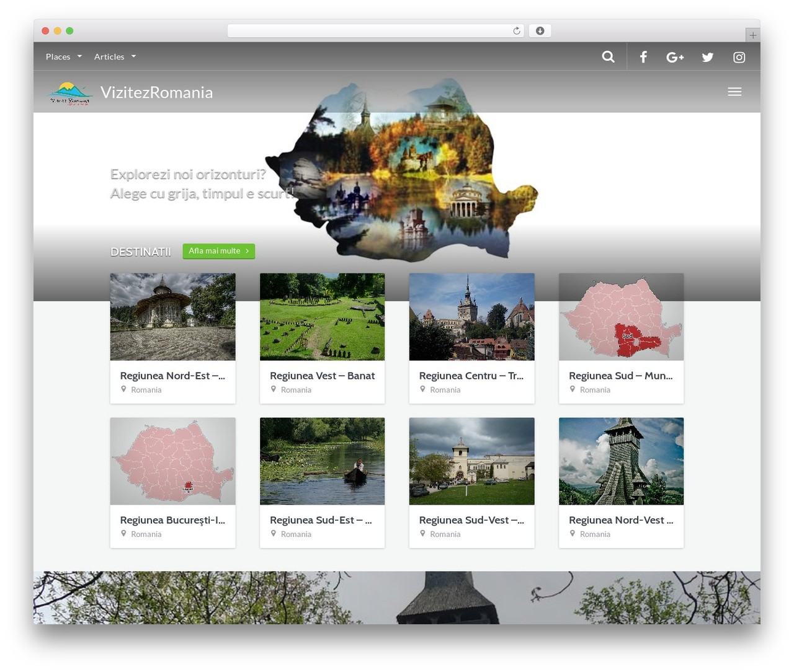Click location pin under Regiunea Nord-Est

coord(123,389)
